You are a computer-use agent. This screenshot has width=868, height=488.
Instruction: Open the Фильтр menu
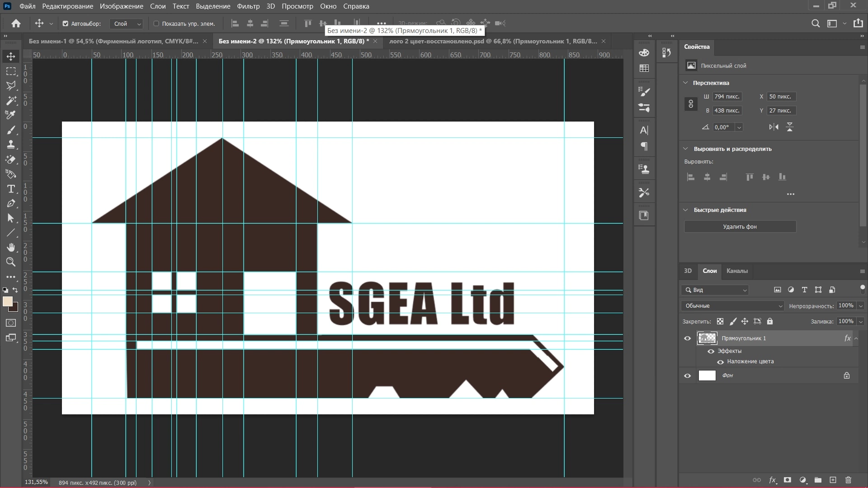click(x=248, y=6)
